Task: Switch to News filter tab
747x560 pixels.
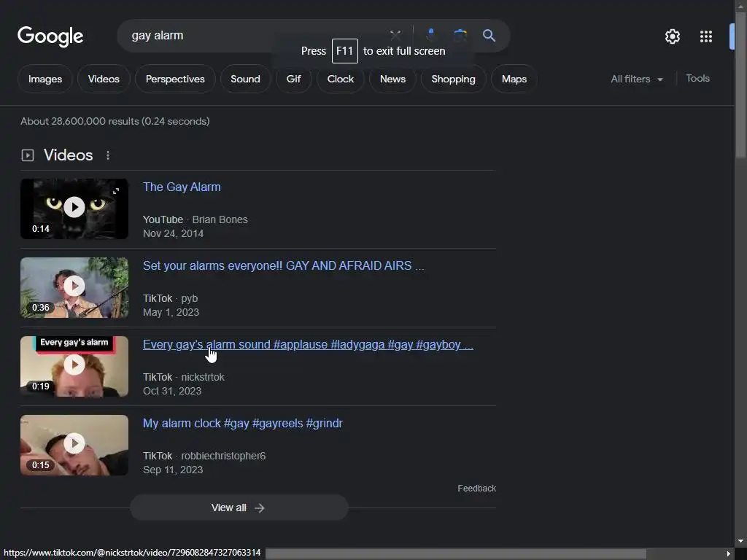Action: [x=392, y=79]
